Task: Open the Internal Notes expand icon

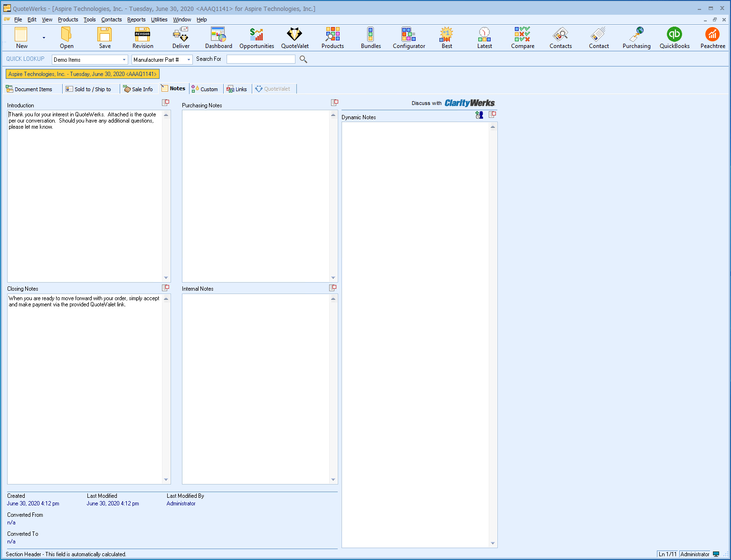Action: (332, 288)
